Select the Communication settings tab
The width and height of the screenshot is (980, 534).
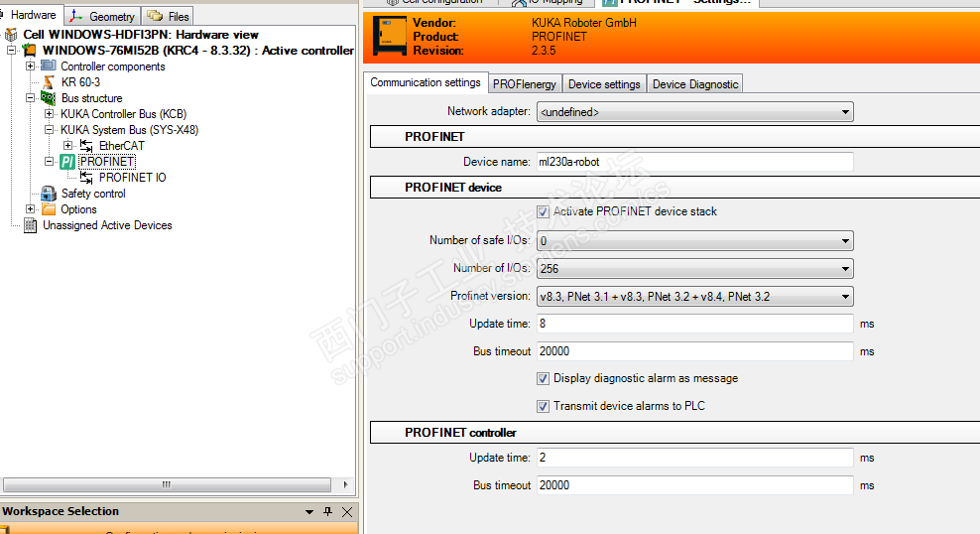[425, 82]
